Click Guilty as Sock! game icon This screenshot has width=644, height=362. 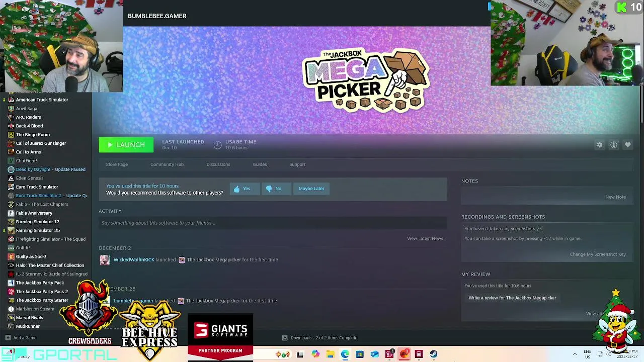(x=11, y=256)
